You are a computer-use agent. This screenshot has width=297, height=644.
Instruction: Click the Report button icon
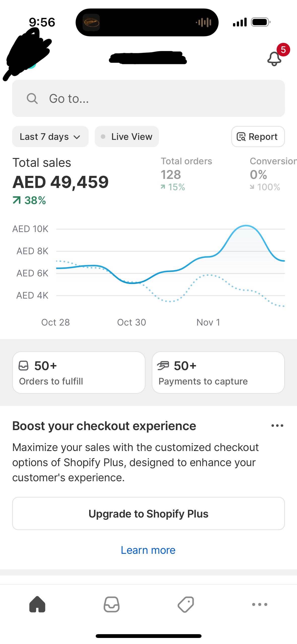point(241,137)
